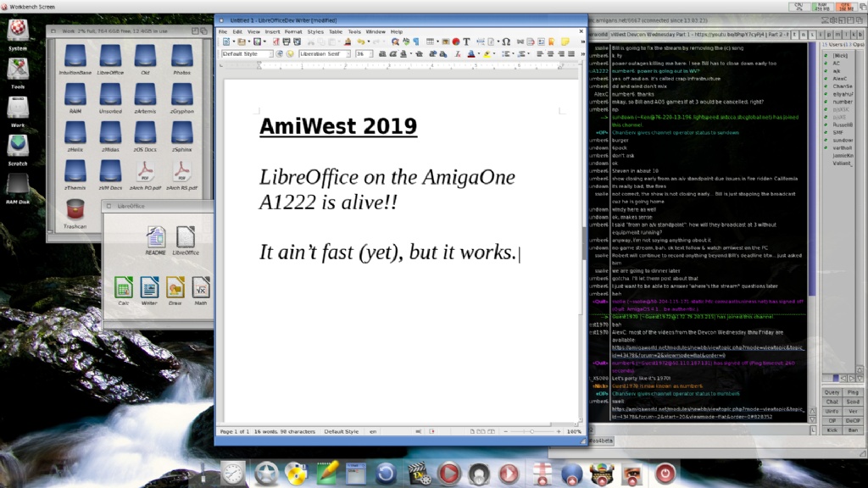Click the New Document icon in Writer
The width and height of the screenshot is (868, 488).
226,42
